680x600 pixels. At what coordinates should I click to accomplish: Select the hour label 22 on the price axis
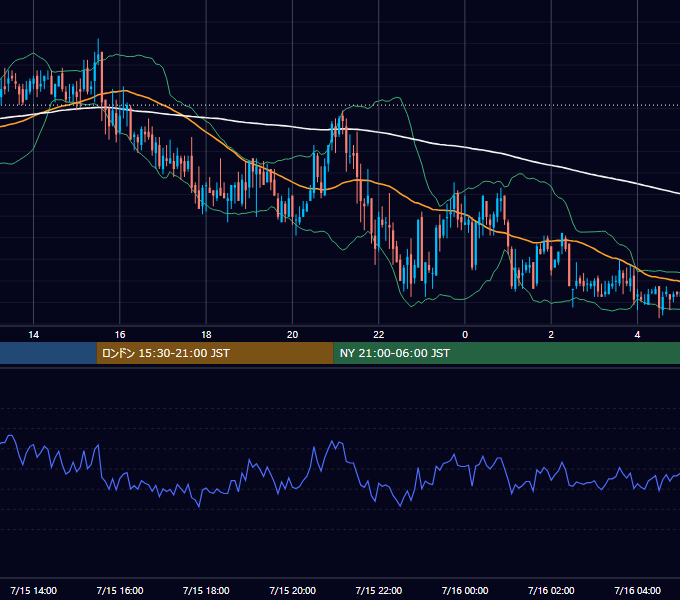pos(379,335)
